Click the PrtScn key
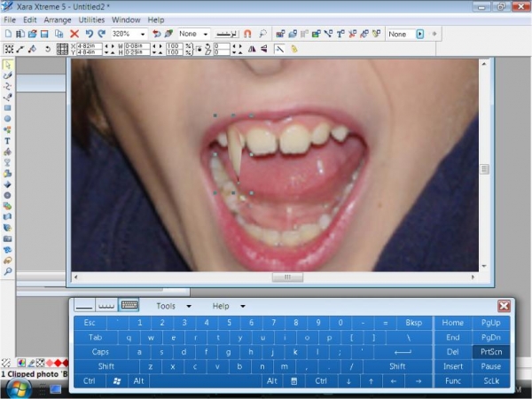532x399 pixels. 491,352
